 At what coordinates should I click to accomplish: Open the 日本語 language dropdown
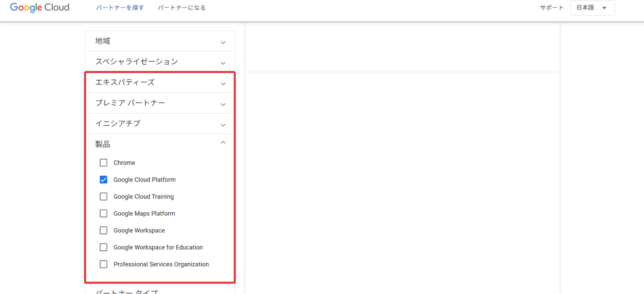point(592,8)
